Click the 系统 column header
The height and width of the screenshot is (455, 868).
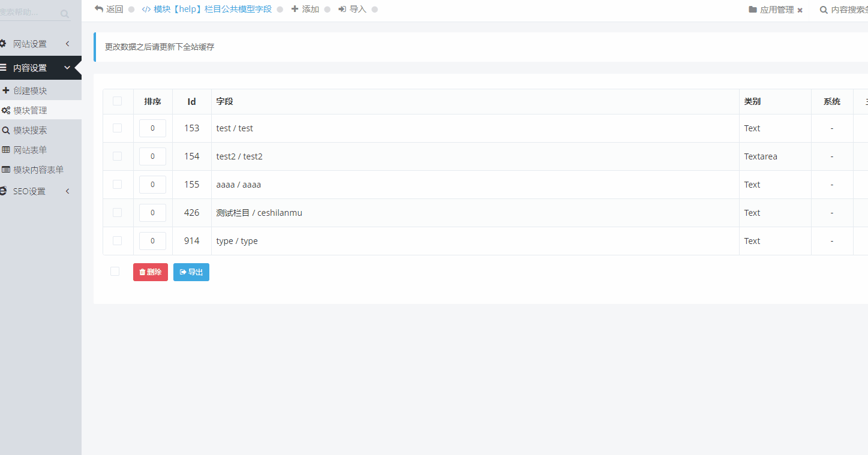tap(832, 101)
